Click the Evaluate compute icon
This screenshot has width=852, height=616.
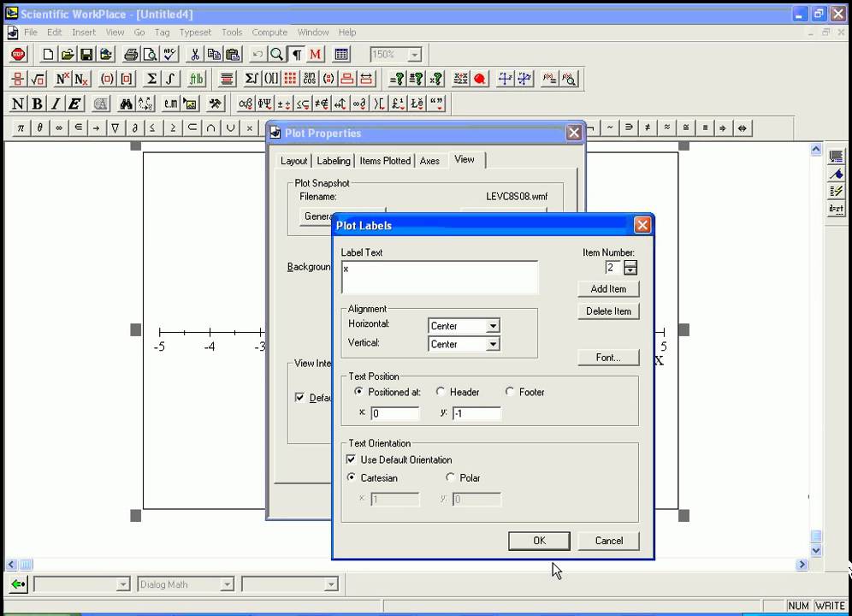pos(397,79)
